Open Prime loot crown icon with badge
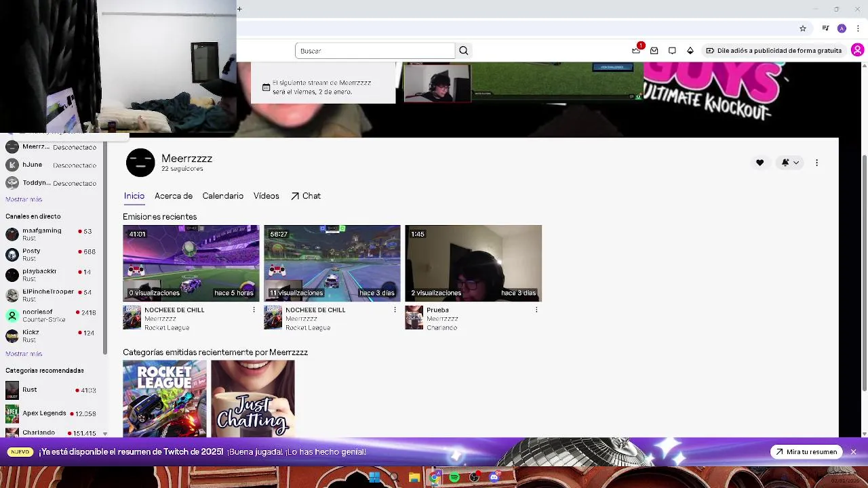The image size is (868, 488). 636,50
